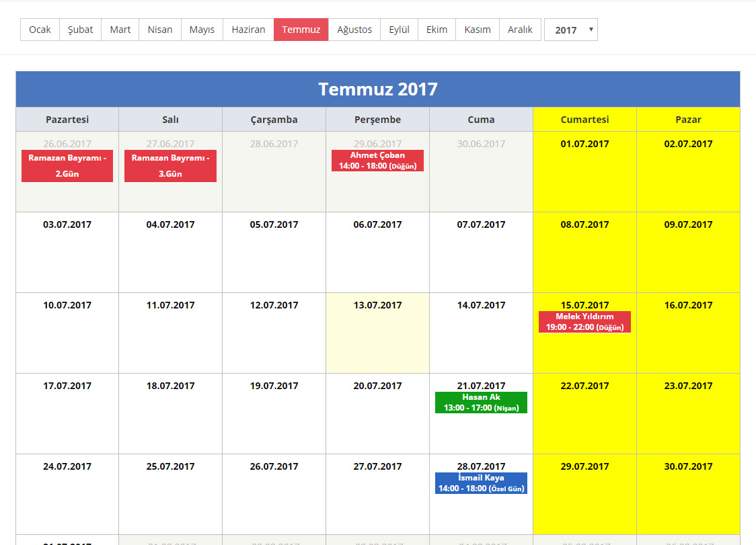Select Saturday 08.07.2017 cell
Viewport: 756px width, 545px height.
585,253
